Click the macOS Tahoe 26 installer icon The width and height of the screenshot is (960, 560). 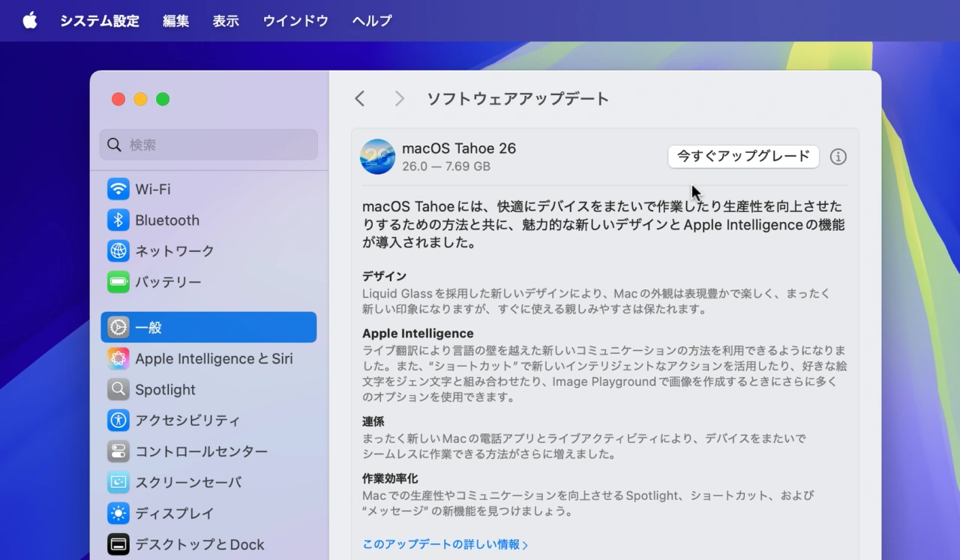coord(377,157)
